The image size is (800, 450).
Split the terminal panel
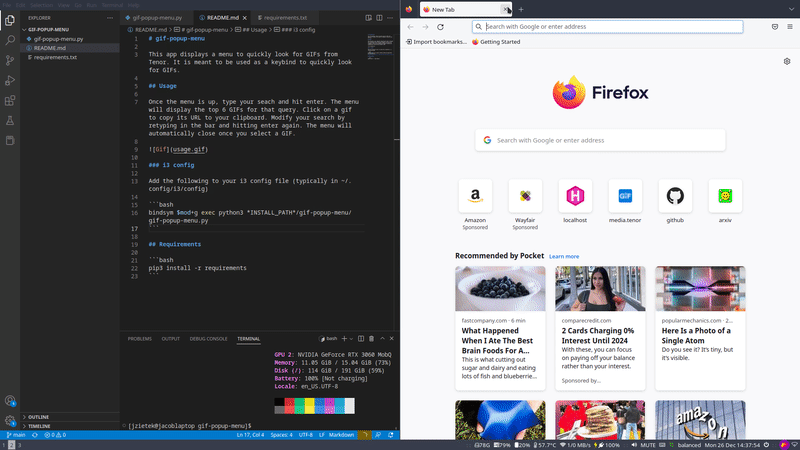pos(361,338)
